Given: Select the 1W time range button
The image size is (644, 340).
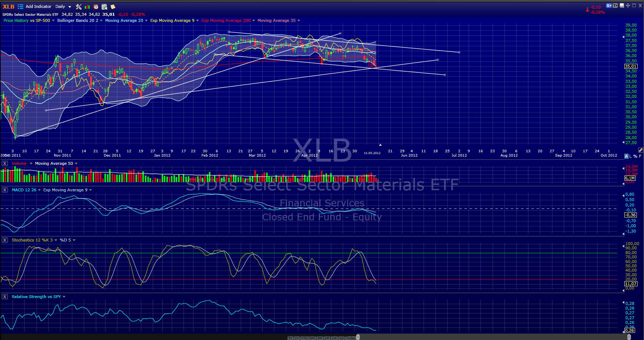Looking at the screenshot, I should pos(335,338).
